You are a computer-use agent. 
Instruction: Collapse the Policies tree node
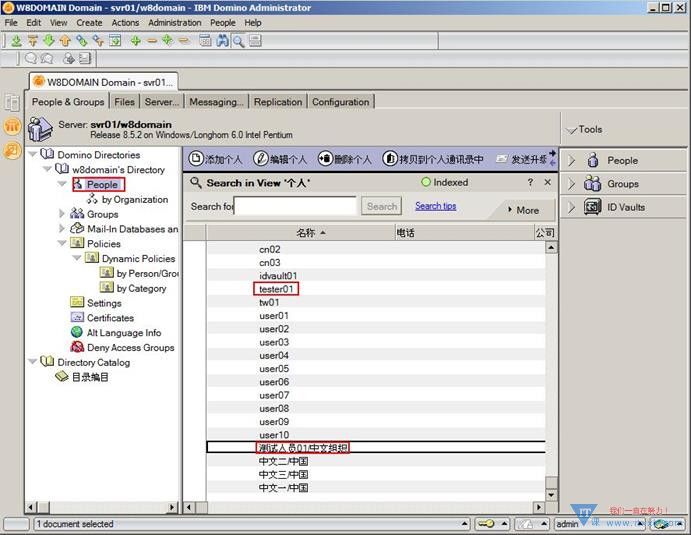pyautogui.click(x=62, y=243)
